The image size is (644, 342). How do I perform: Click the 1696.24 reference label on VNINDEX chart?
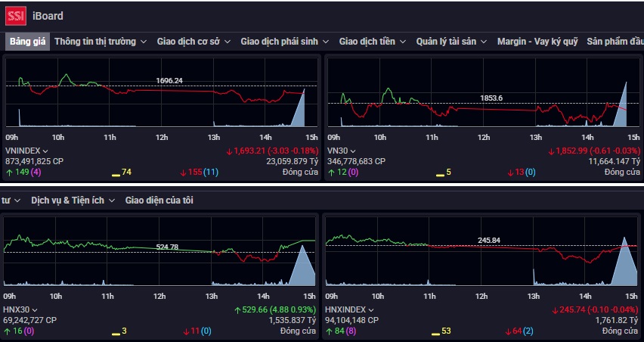(169, 80)
